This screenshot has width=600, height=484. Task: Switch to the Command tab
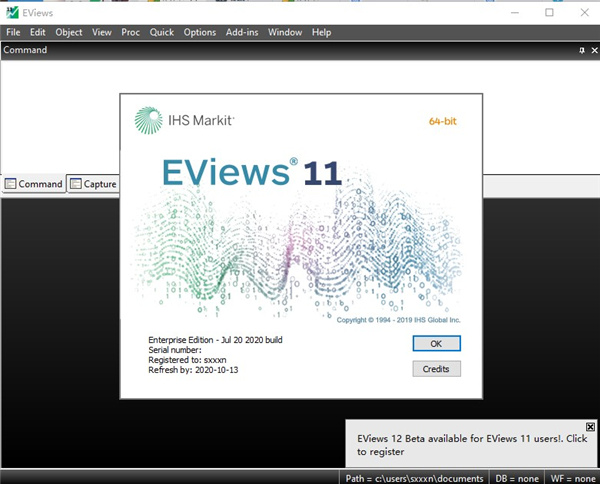click(34, 184)
